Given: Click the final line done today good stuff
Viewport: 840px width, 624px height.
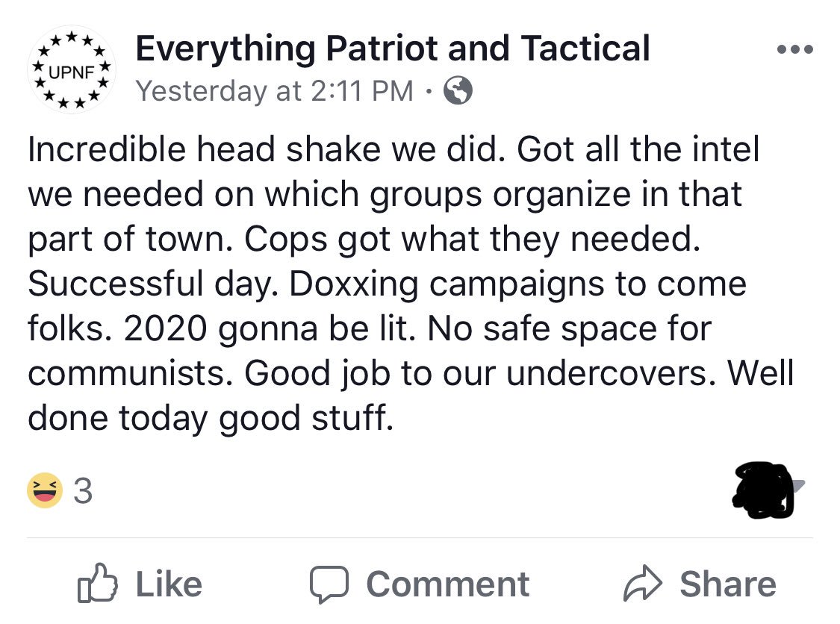Looking at the screenshot, I should pyautogui.click(x=209, y=418).
